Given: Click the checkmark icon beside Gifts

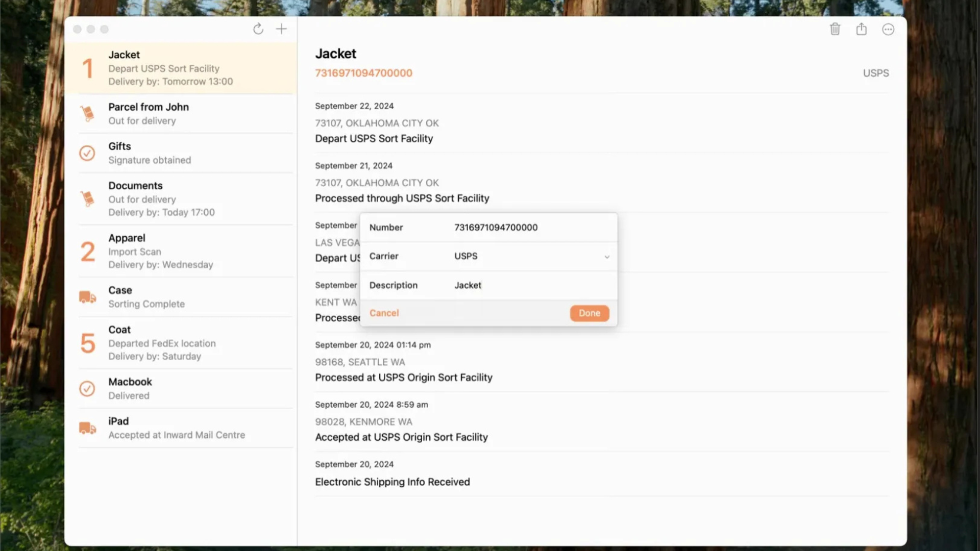Looking at the screenshot, I should pyautogui.click(x=87, y=153).
